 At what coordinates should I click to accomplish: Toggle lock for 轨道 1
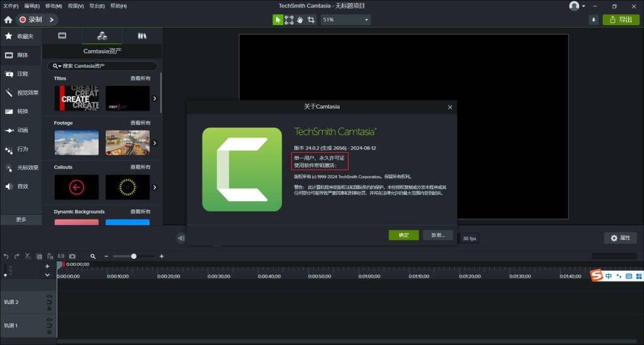pos(49,332)
